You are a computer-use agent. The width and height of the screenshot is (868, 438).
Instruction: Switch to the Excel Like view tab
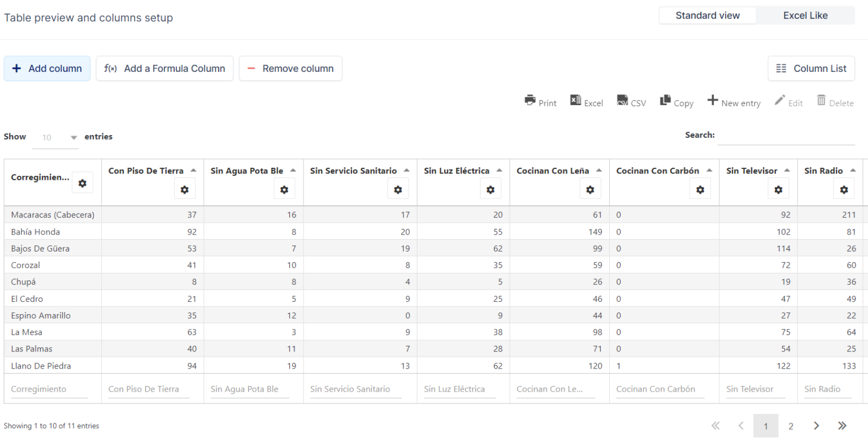805,15
